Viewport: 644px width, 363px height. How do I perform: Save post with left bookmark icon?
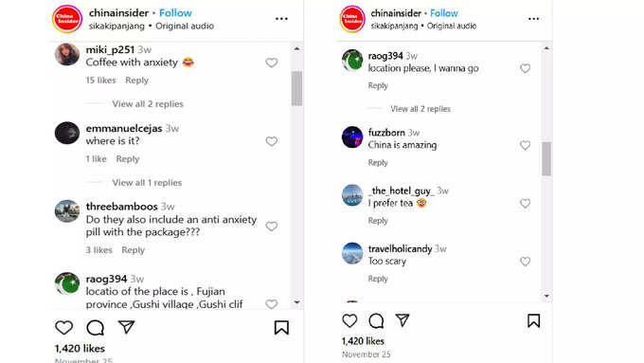click(x=281, y=328)
